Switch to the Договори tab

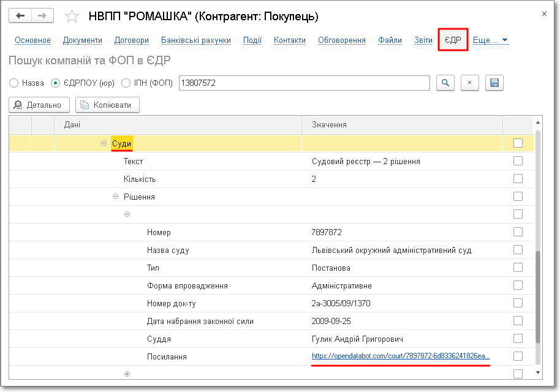point(131,40)
